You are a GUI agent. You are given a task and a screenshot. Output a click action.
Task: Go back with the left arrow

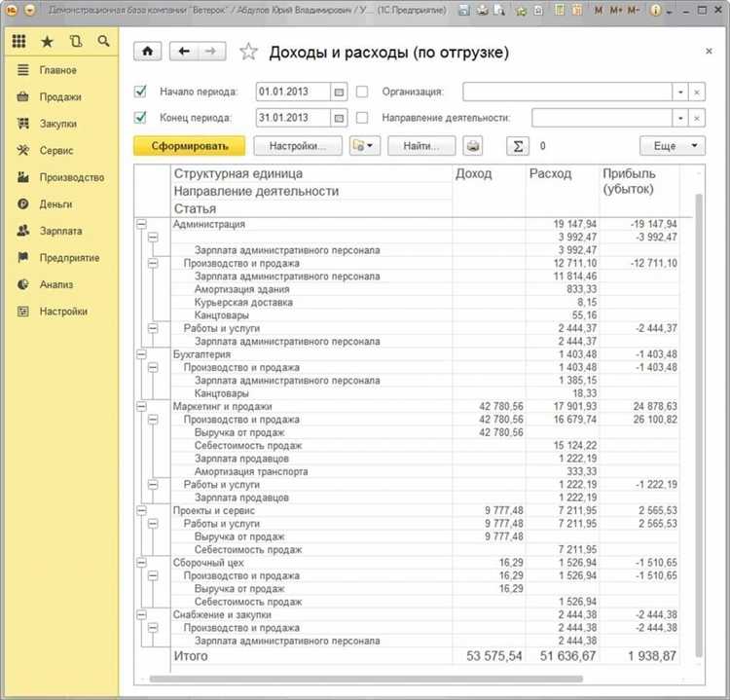click(x=184, y=52)
